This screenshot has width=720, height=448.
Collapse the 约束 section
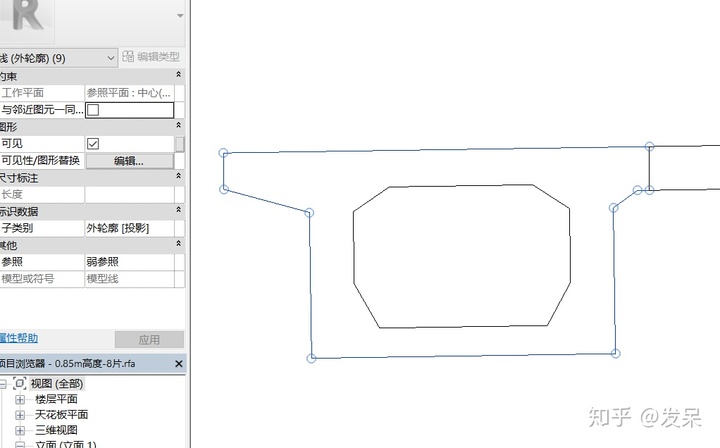point(179,75)
